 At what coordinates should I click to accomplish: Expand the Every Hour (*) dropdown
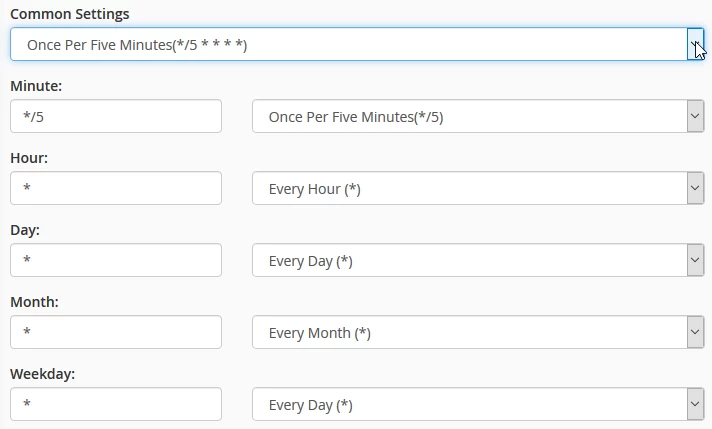(x=470, y=188)
